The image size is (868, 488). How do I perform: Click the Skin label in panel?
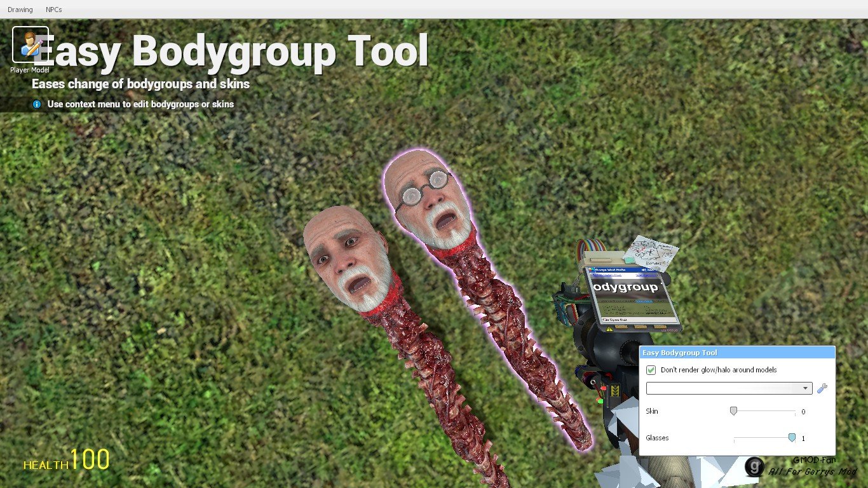tap(652, 411)
